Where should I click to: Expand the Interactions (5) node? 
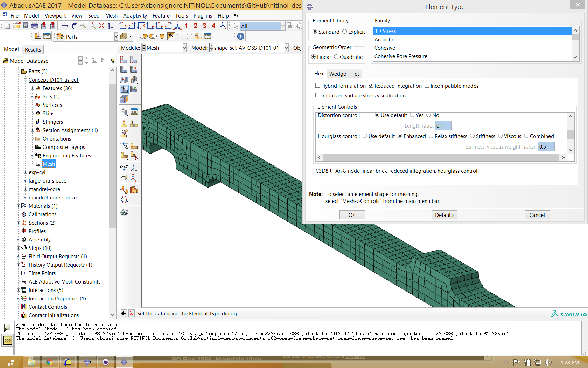[19, 290]
